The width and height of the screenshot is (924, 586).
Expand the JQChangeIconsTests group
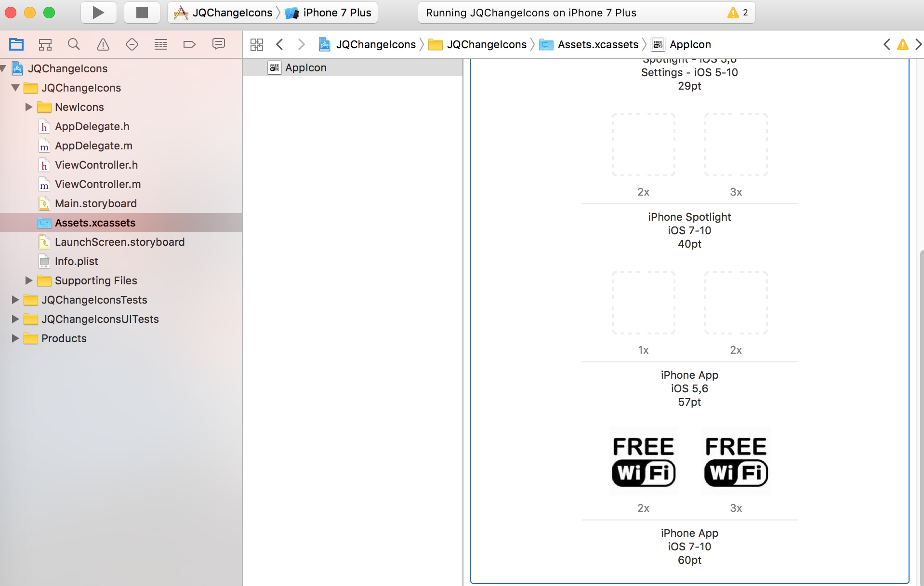click(x=15, y=300)
